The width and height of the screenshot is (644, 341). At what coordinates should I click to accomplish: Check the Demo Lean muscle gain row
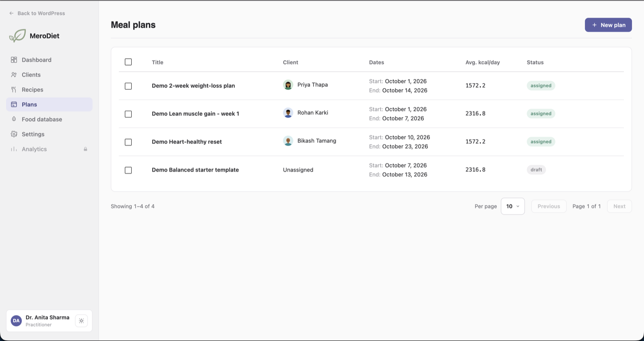tap(128, 114)
